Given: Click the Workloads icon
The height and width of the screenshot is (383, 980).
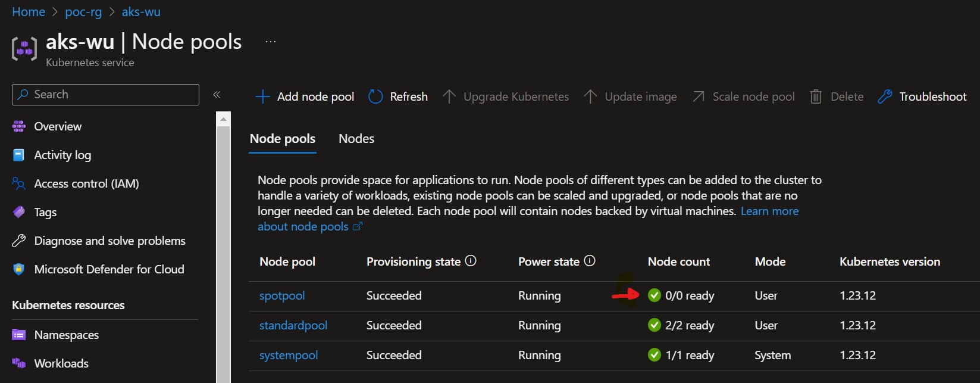Looking at the screenshot, I should (x=19, y=363).
